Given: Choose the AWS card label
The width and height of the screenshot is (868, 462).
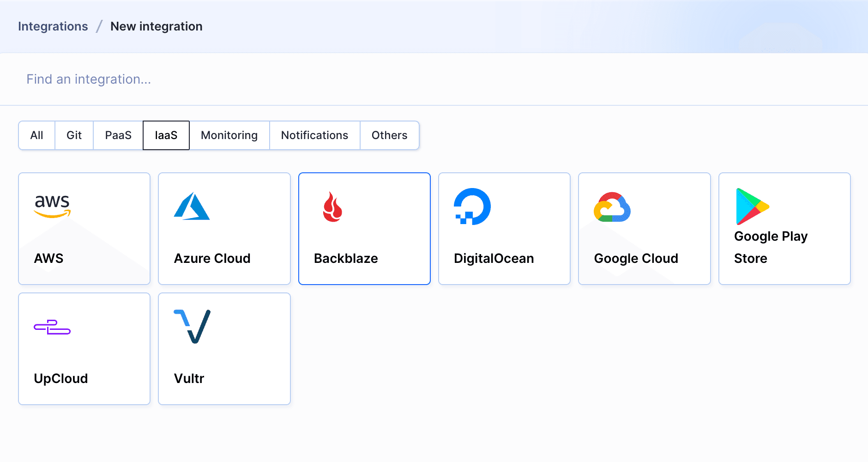Looking at the screenshot, I should click(x=49, y=258).
